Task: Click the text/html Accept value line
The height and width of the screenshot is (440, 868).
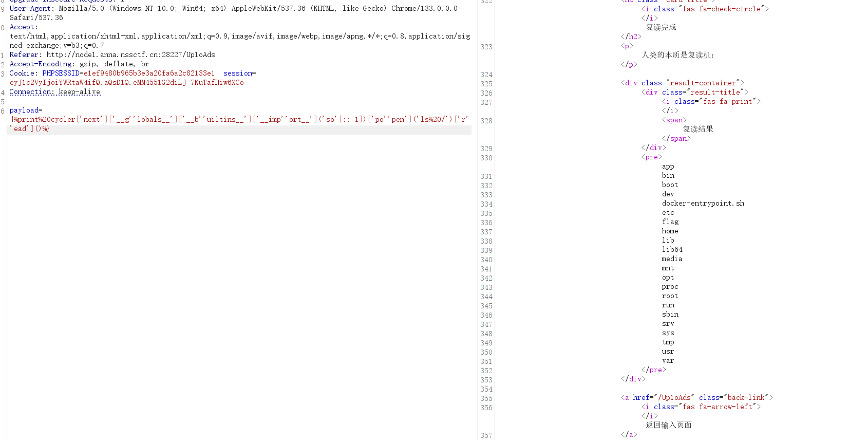Action: (239, 36)
